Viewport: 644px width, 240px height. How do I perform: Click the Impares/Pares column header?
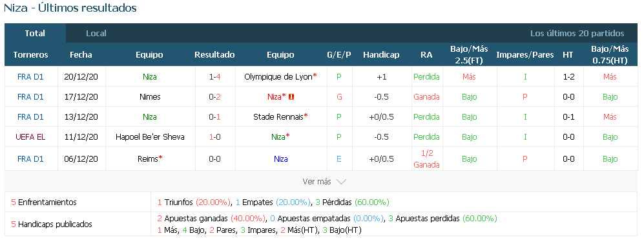click(525, 55)
